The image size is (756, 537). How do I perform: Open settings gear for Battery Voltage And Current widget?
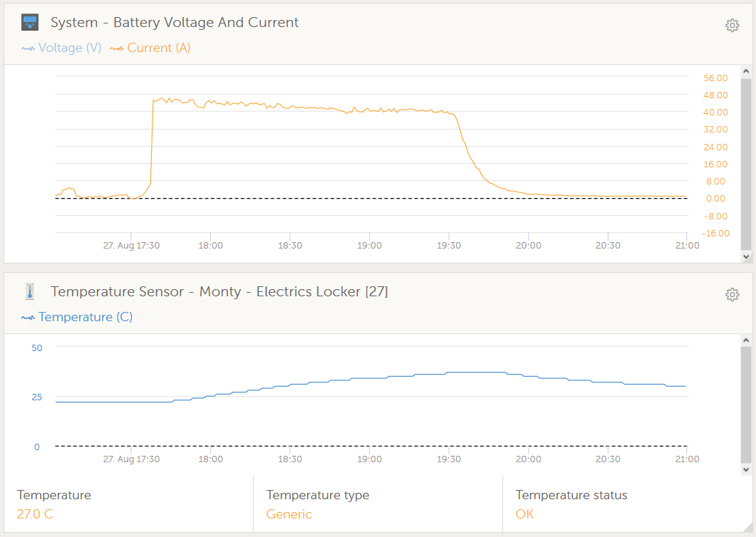(732, 26)
